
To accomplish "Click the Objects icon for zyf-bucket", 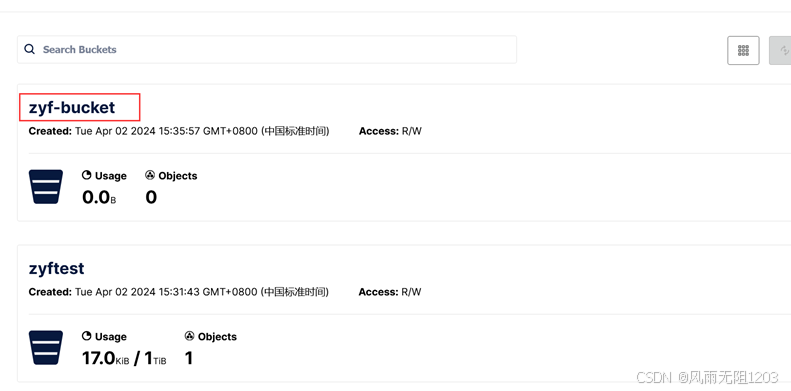I will pos(150,176).
